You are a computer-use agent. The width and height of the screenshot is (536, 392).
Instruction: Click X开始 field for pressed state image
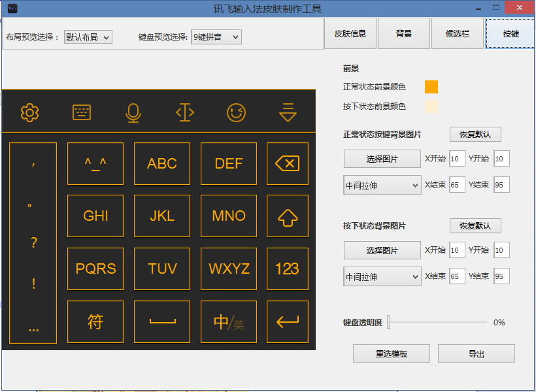pyautogui.click(x=457, y=250)
